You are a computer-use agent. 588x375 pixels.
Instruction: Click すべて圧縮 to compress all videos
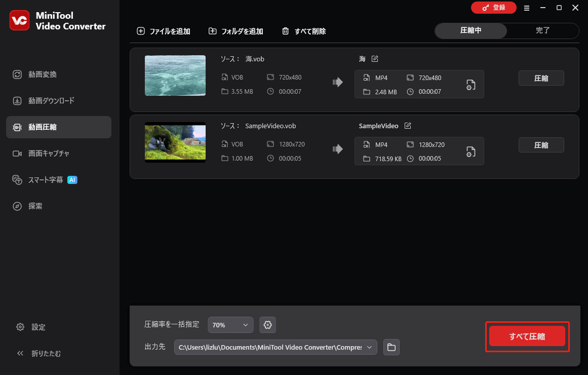tap(527, 336)
